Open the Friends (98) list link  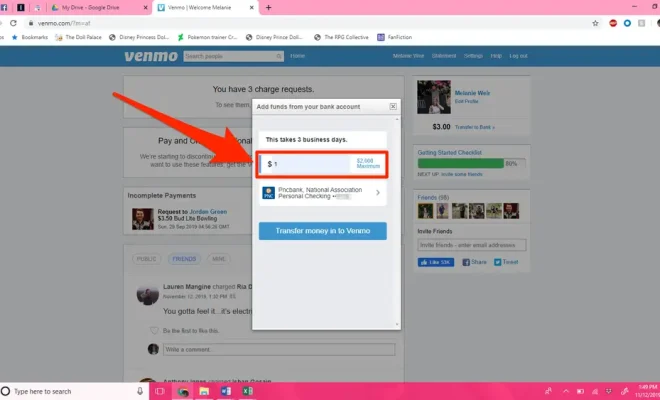[x=433, y=197]
